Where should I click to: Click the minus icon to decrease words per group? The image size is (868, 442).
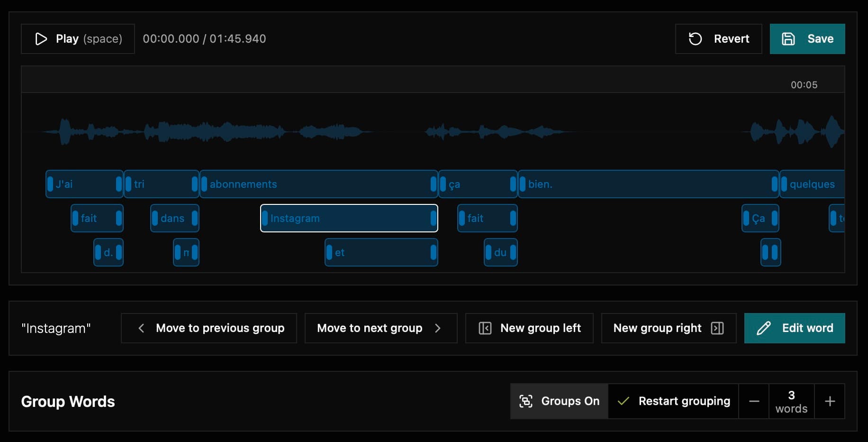(x=754, y=401)
